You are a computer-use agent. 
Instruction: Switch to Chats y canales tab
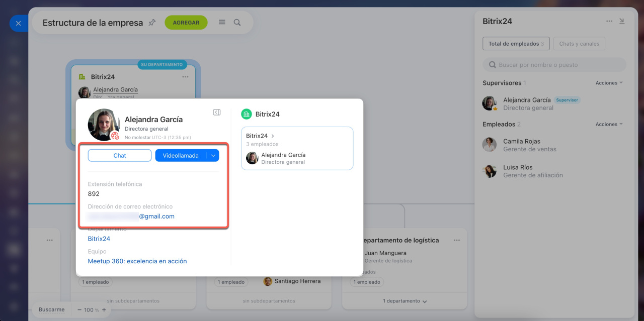(579, 44)
